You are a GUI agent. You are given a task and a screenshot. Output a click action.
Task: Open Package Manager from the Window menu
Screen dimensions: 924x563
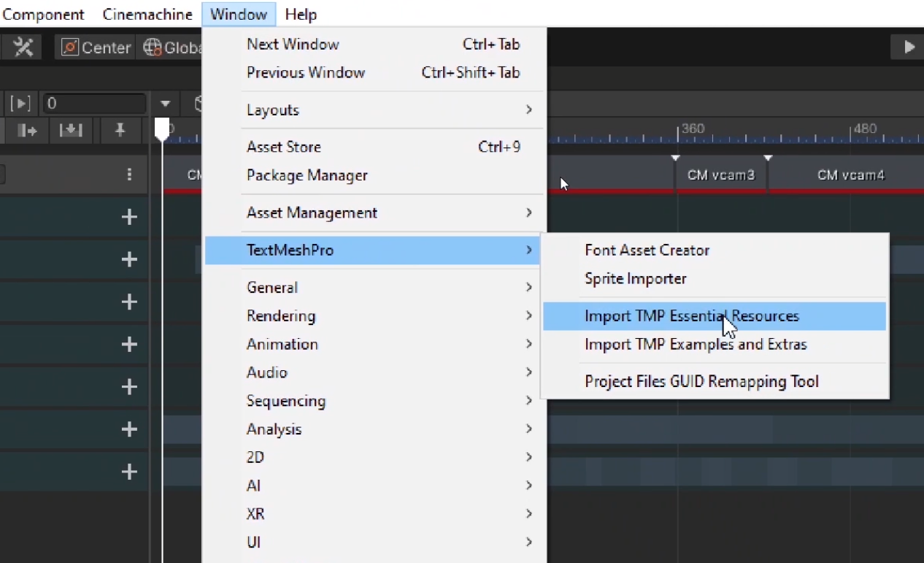coord(307,175)
